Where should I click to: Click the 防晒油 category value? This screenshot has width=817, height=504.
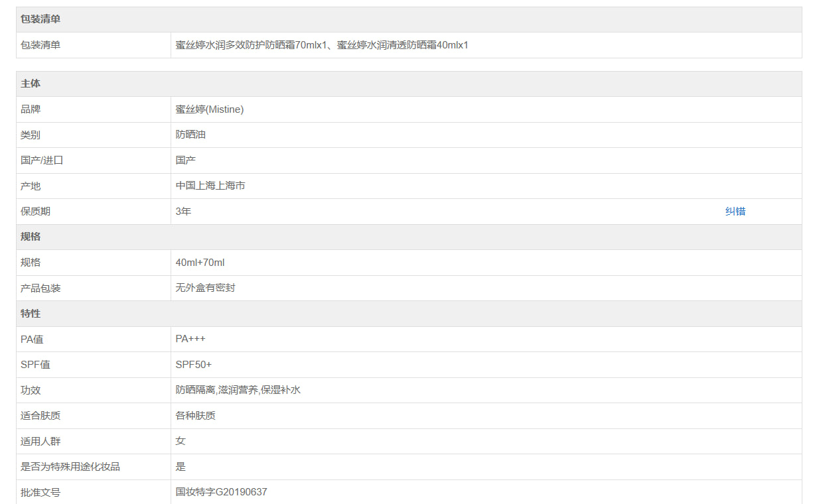click(190, 135)
